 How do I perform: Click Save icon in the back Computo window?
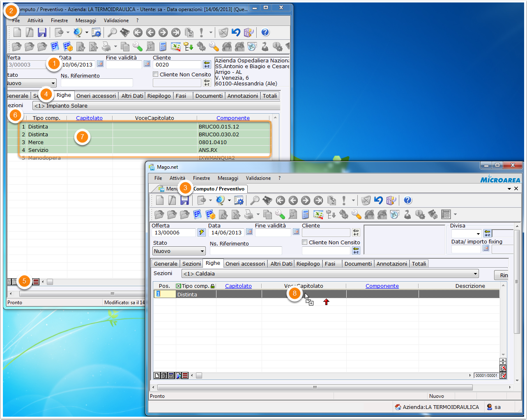coord(42,32)
